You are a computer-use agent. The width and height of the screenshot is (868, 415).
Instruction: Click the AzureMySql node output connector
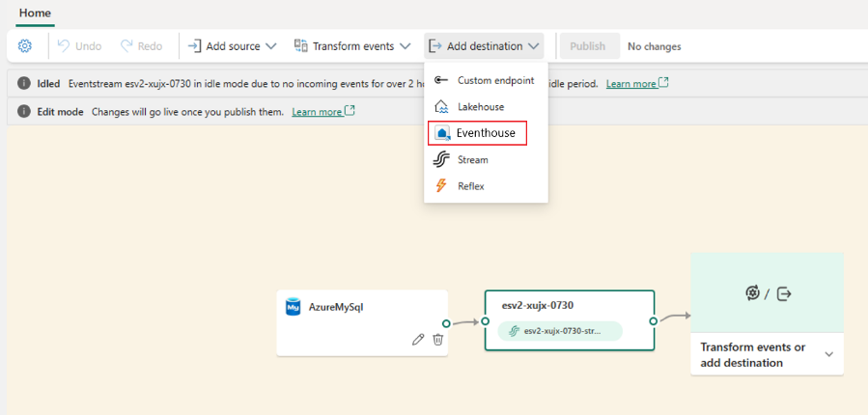pos(446,323)
